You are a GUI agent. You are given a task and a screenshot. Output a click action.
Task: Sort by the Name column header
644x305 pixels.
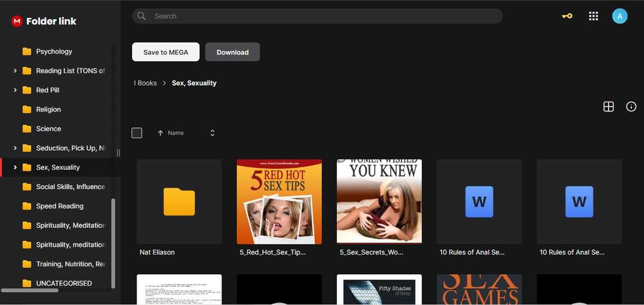176,133
